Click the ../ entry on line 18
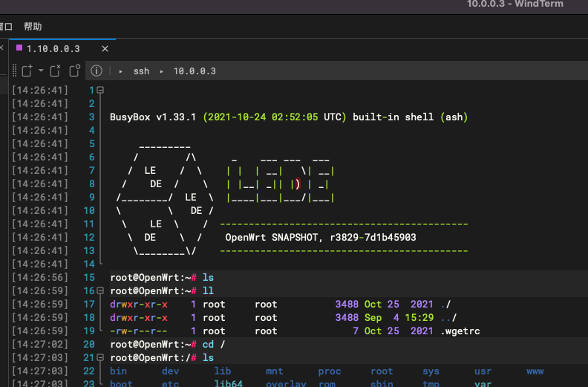588x387 pixels. [448, 318]
